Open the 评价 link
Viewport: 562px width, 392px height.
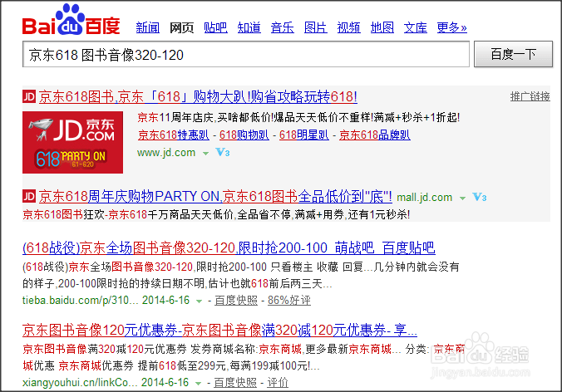(278, 383)
